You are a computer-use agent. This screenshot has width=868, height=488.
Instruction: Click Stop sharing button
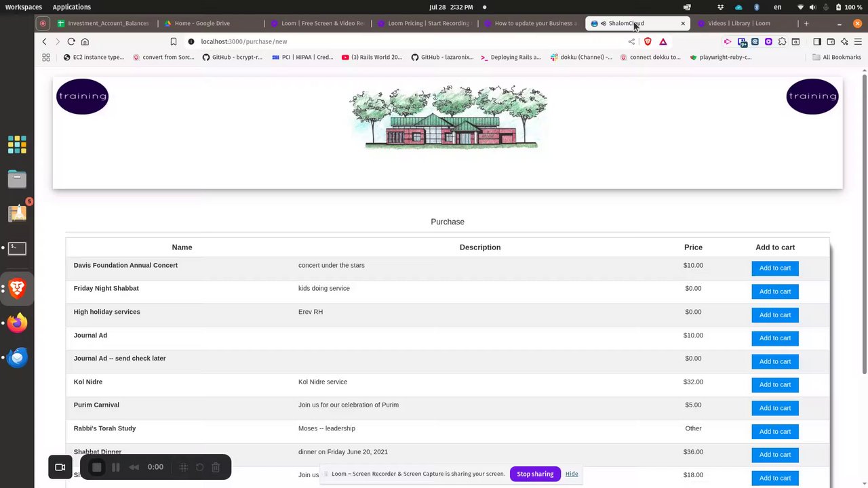[535, 474]
